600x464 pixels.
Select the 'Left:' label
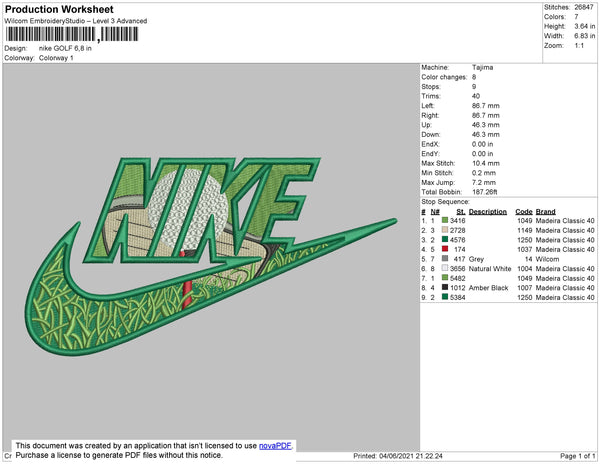[x=427, y=106]
